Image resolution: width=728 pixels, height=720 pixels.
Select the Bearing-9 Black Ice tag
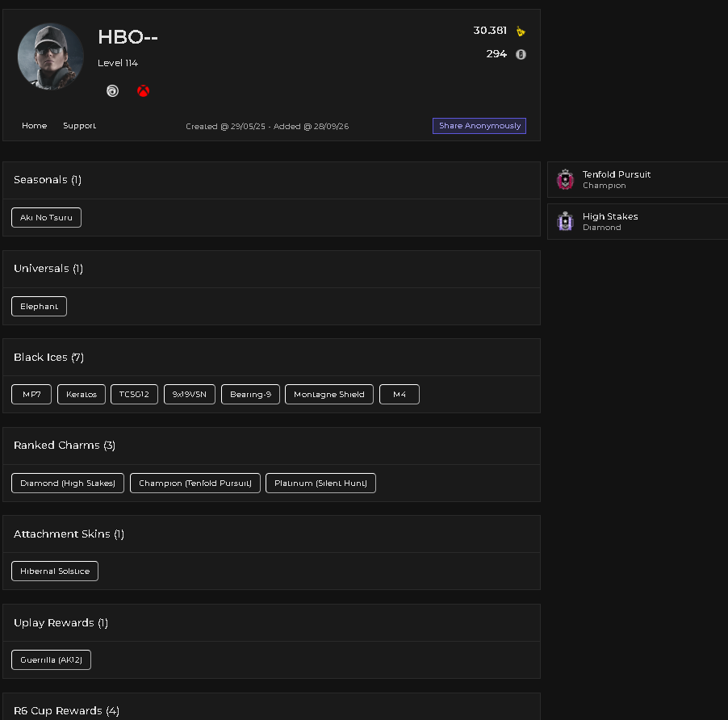(x=251, y=395)
